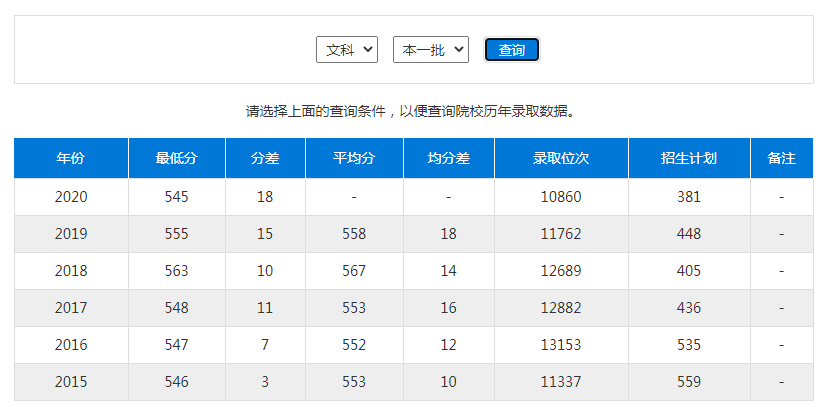Click the 招生计划 column header
The image size is (819, 407).
689,158
